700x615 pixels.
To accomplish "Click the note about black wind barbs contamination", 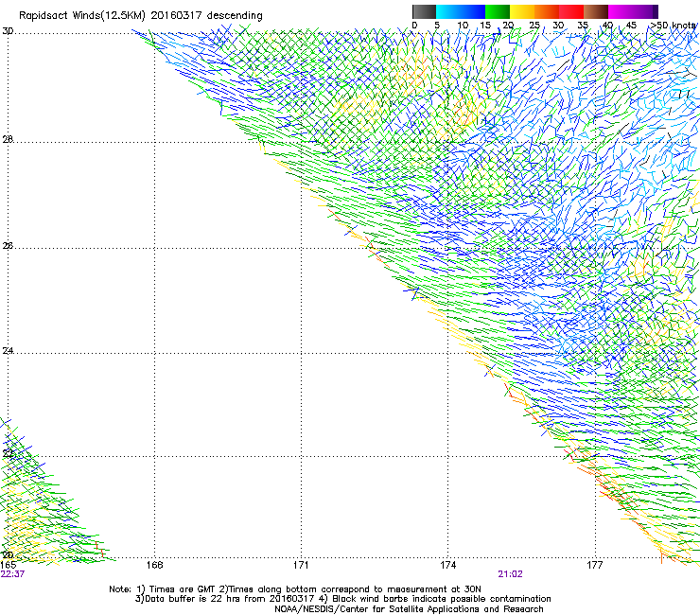I will pyautogui.click(x=435, y=599).
